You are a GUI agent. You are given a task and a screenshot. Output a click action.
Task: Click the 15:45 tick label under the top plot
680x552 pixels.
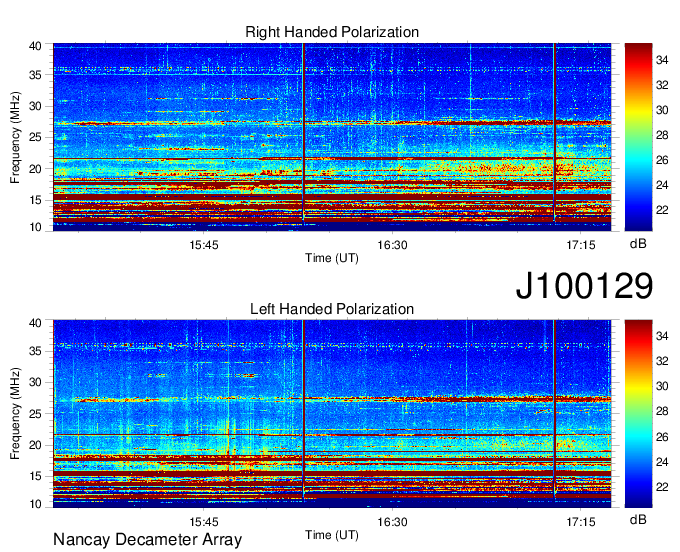click(x=204, y=245)
